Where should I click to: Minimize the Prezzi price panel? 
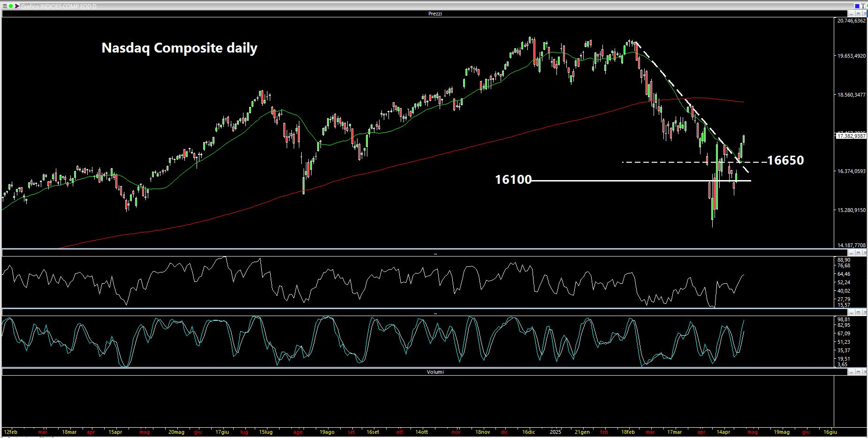852,14
